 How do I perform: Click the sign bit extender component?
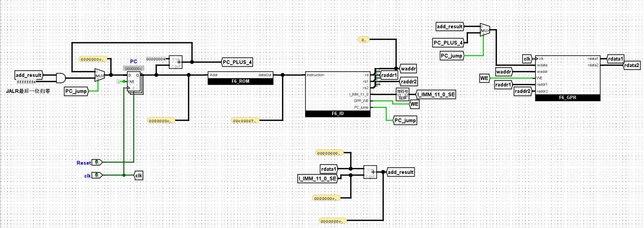tap(402, 95)
